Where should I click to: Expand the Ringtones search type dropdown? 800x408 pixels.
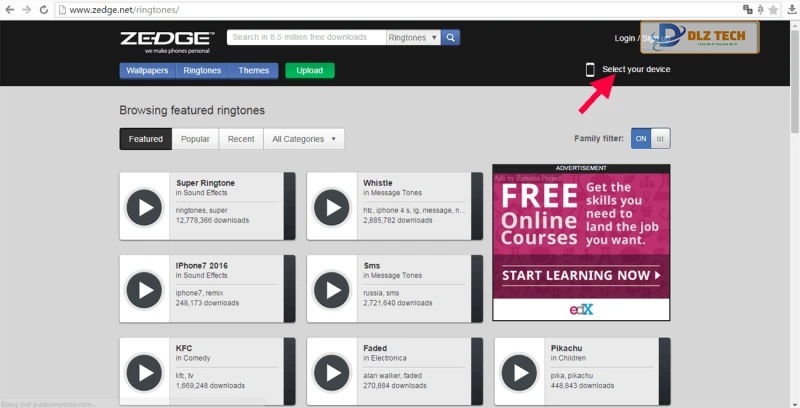(x=413, y=38)
